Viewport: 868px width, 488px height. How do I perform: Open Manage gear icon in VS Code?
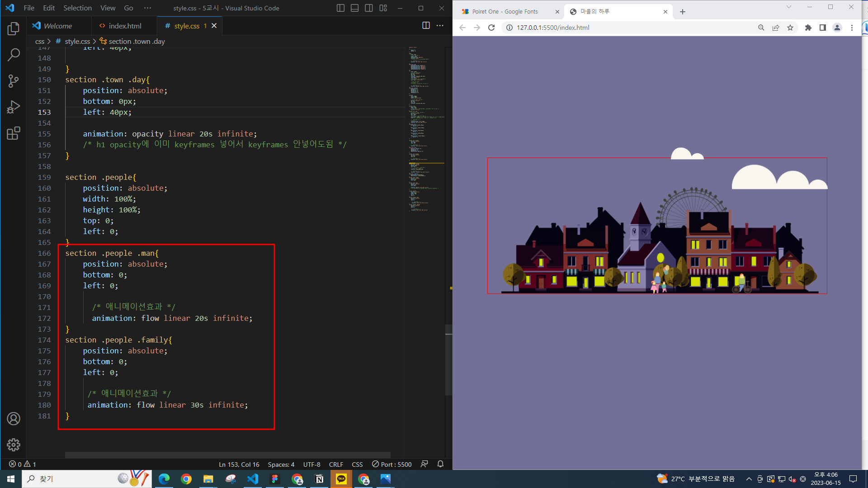click(14, 445)
